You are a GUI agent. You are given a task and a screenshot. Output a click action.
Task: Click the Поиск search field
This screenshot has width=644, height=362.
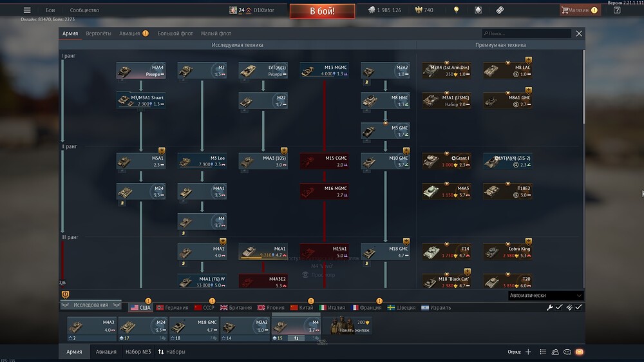[x=527, y=33]
